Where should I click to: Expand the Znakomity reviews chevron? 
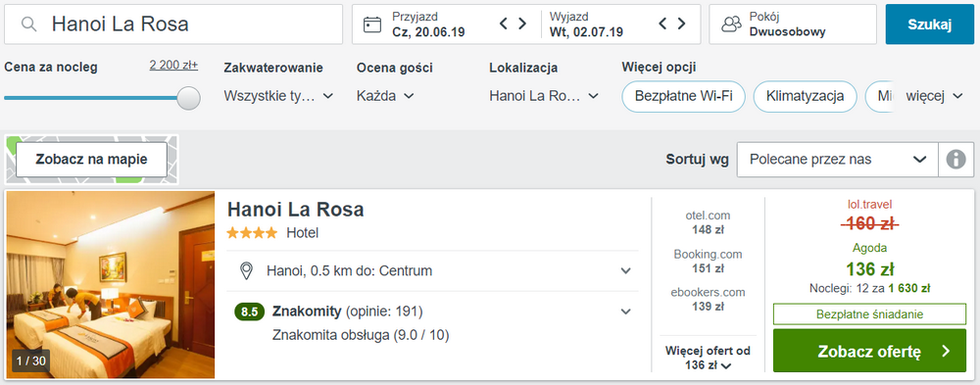[625, 312]
